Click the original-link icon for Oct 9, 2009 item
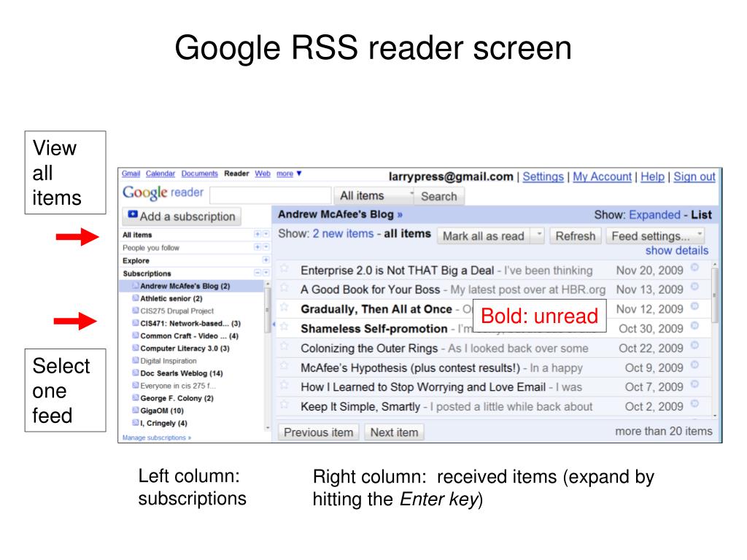 point(694,365)
